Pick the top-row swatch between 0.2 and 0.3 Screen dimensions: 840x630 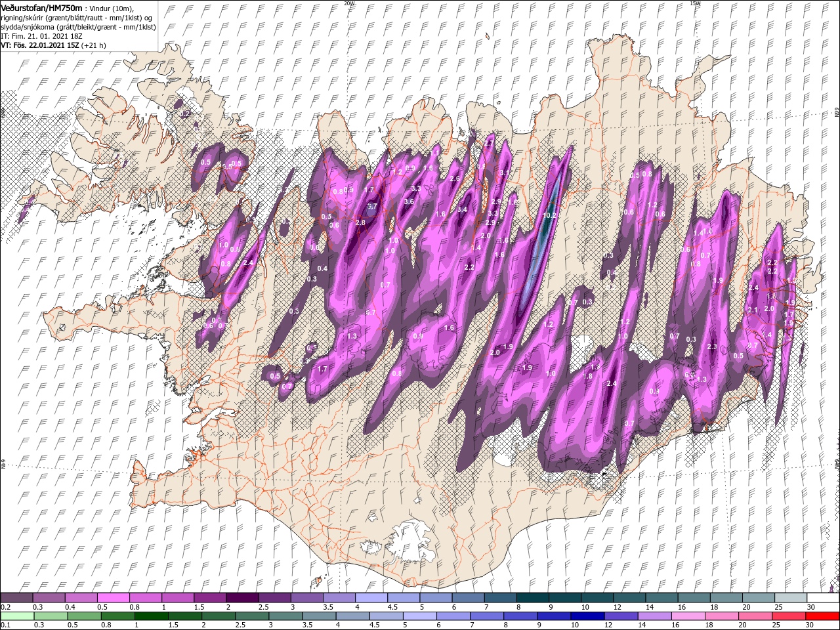coord(16,597)
